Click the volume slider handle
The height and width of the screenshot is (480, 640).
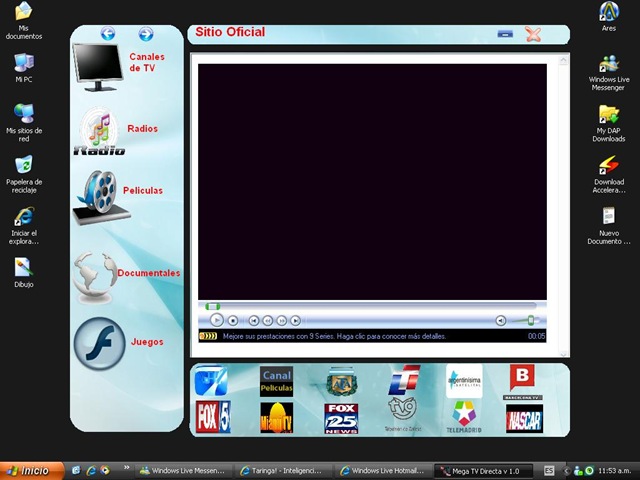point(531,320)
